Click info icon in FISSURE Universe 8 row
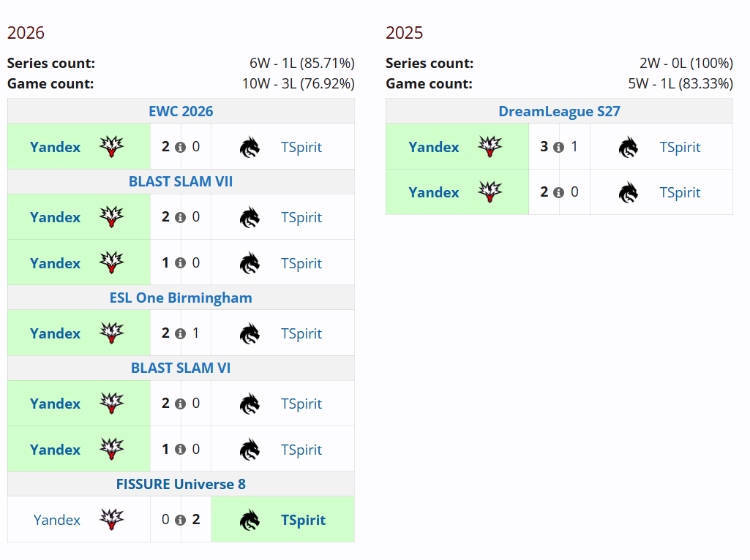 [x=180, y=520]
